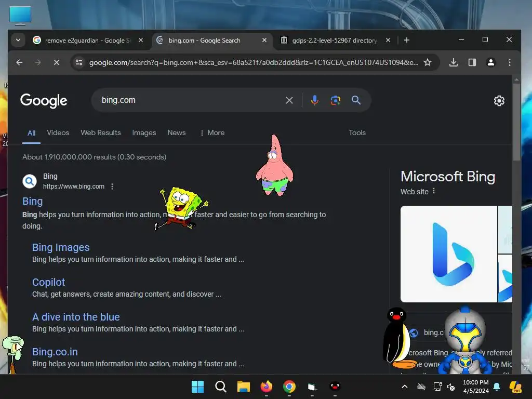View site information for google.com
This screenshot has width=532, height=399.
(x=79, y=62)
